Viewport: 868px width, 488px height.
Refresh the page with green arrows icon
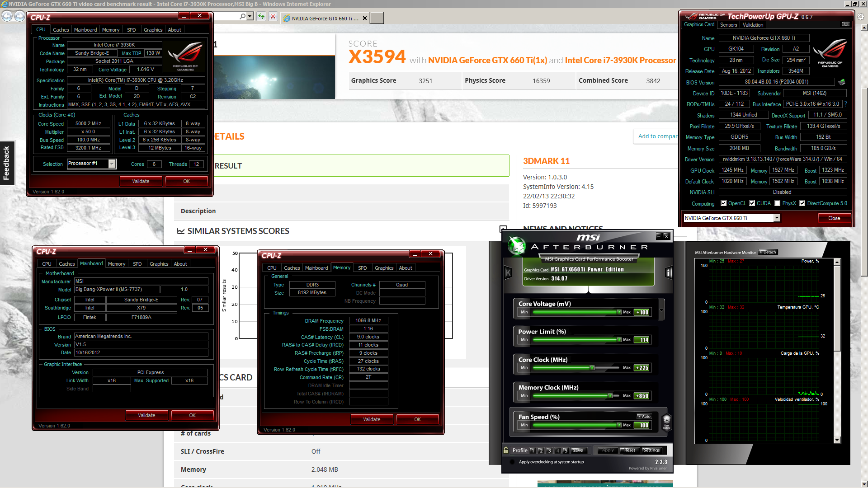click(x=261, y=17)
